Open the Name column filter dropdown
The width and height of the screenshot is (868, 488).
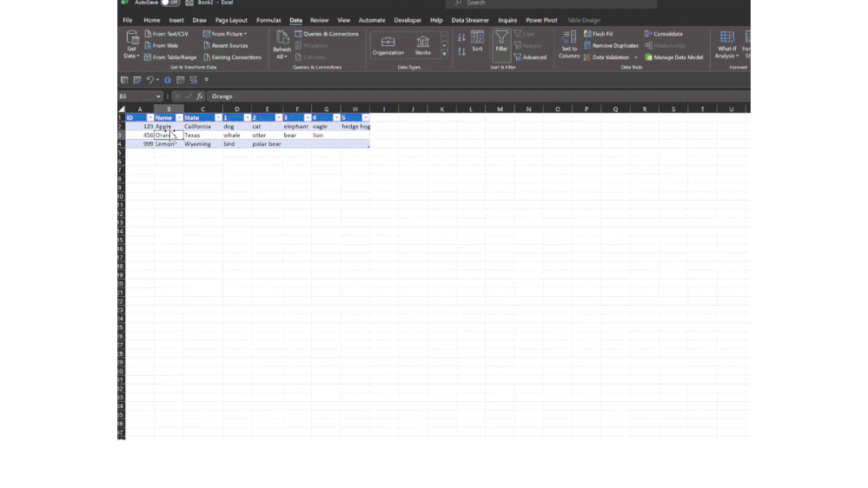click(x=179, y=118)
